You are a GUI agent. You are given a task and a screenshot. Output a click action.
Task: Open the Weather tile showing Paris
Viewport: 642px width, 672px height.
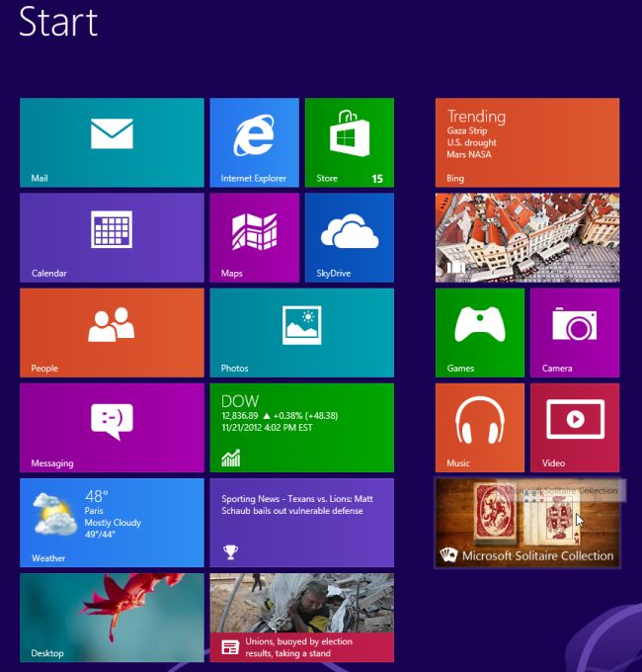[x=112, y=523]
